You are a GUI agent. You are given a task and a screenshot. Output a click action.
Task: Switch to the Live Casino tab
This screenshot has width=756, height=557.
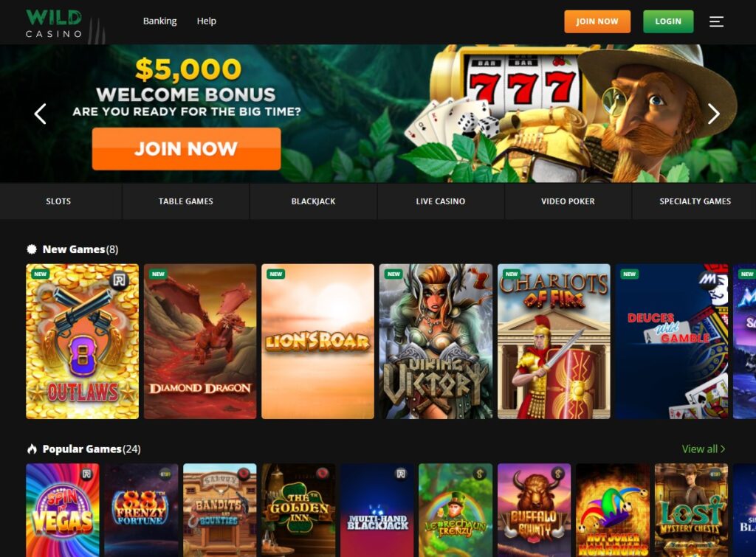[x=441, y=201]
